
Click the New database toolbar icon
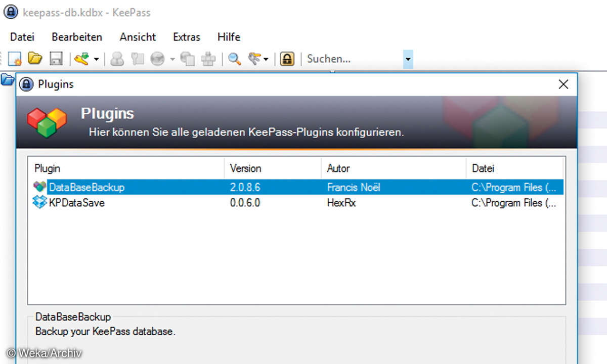pyautogui.click(x=15, y=59)
